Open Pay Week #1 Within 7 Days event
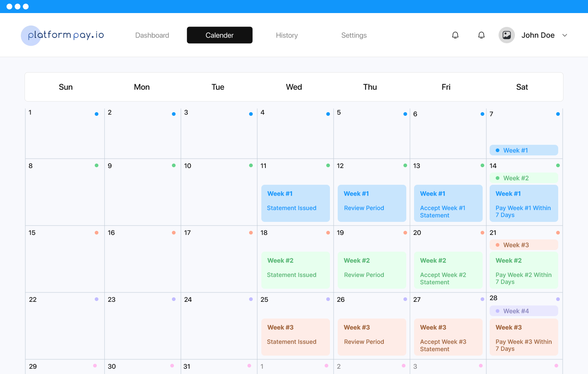The width and height of the screenshot is (588, 374). 523,203
